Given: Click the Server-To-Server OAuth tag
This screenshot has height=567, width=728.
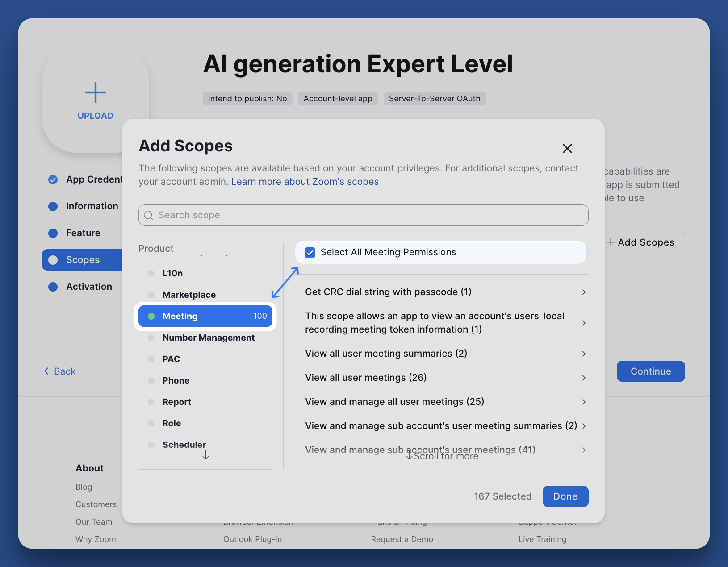Looking at the screenshot, I should pyautogui.click(x=435, y=99).
